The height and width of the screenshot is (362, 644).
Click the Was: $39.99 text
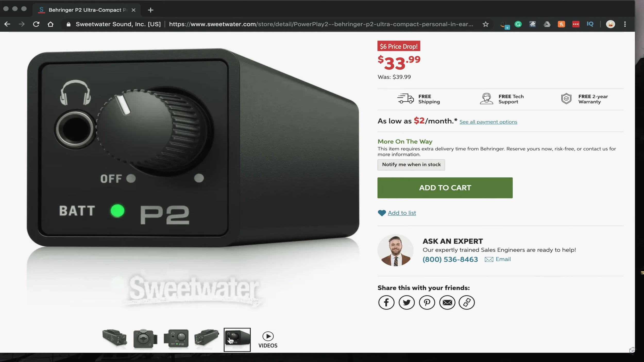(394, 77)
